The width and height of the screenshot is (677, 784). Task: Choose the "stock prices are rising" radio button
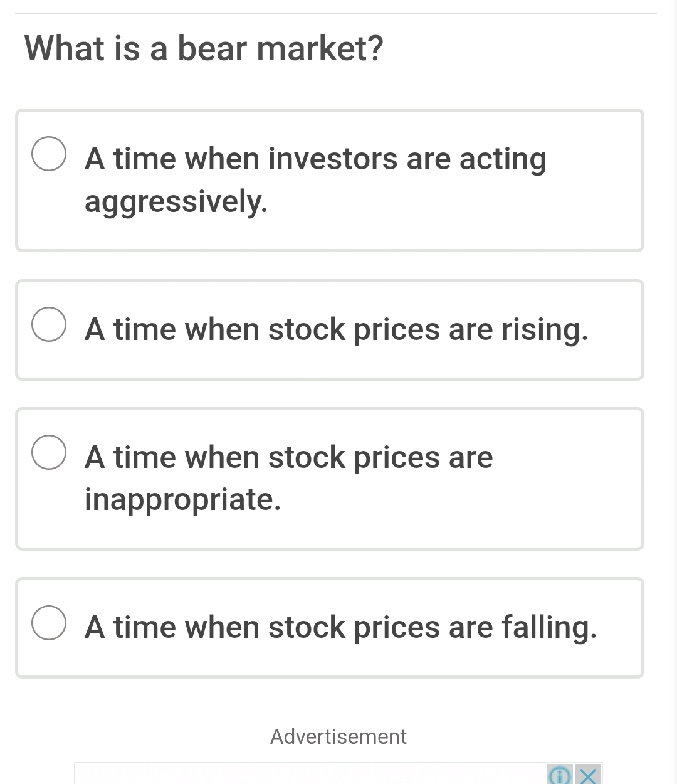pyautogui.click(x=49, y=325)
